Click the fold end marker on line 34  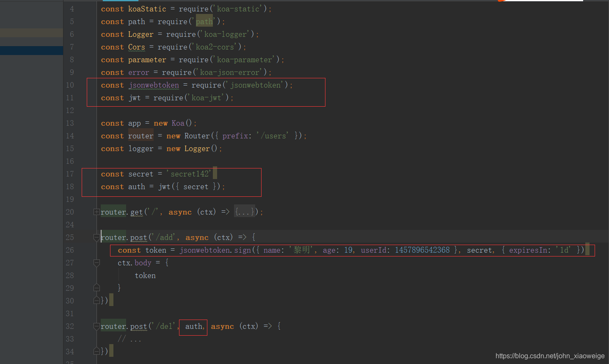pyautogui.click(x=96, y=351)
